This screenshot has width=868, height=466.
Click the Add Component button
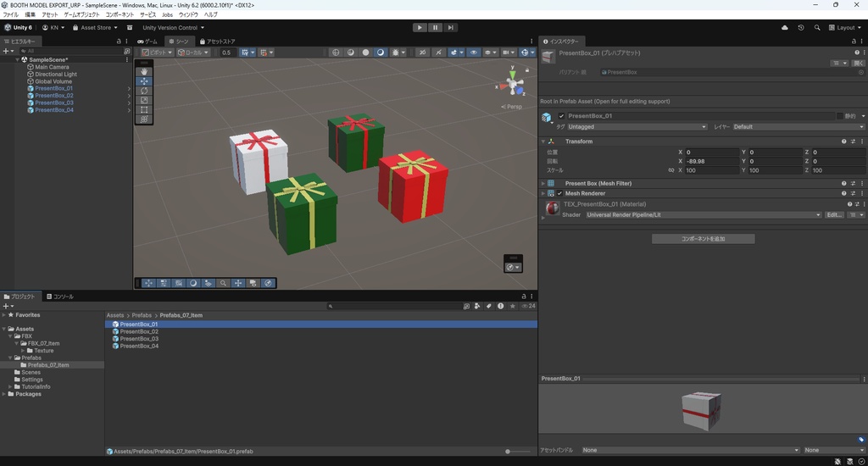[703, 239]
